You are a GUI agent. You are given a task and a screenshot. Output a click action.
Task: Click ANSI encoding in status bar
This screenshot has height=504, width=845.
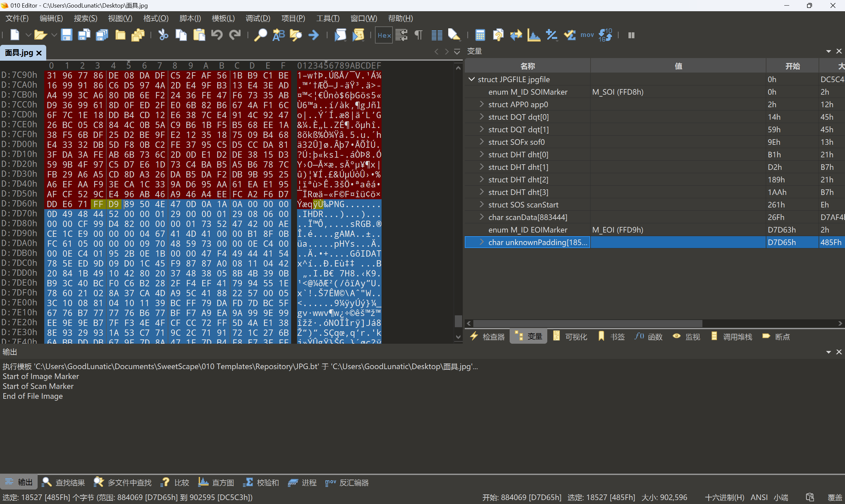coord(759,497)
